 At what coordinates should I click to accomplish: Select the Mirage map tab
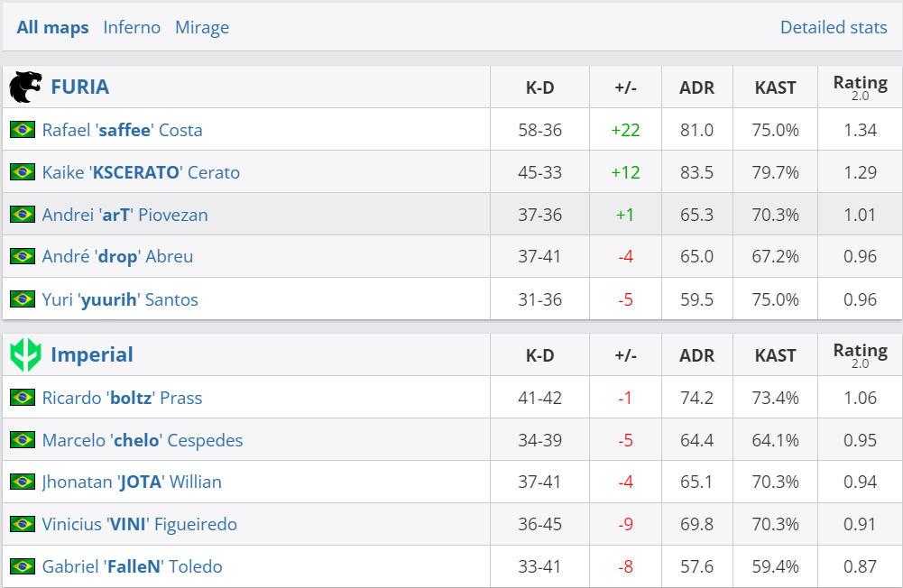[202, 27]
